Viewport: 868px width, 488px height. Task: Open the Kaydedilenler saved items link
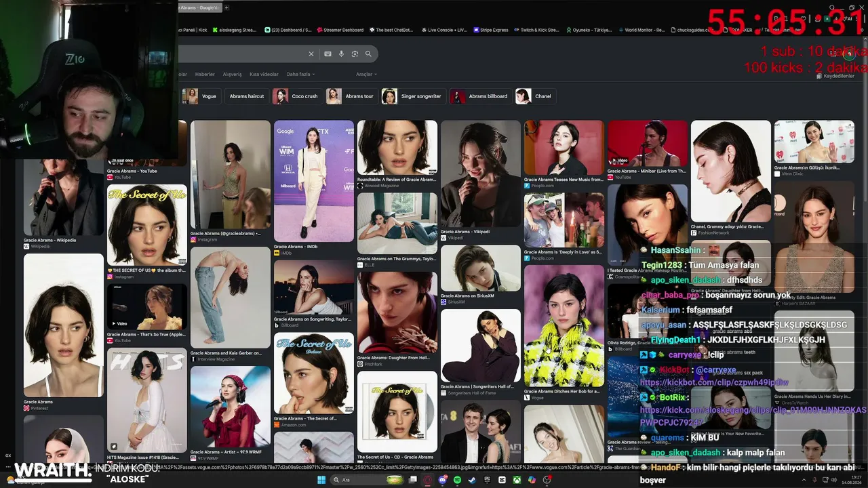[x=835, y=76]
